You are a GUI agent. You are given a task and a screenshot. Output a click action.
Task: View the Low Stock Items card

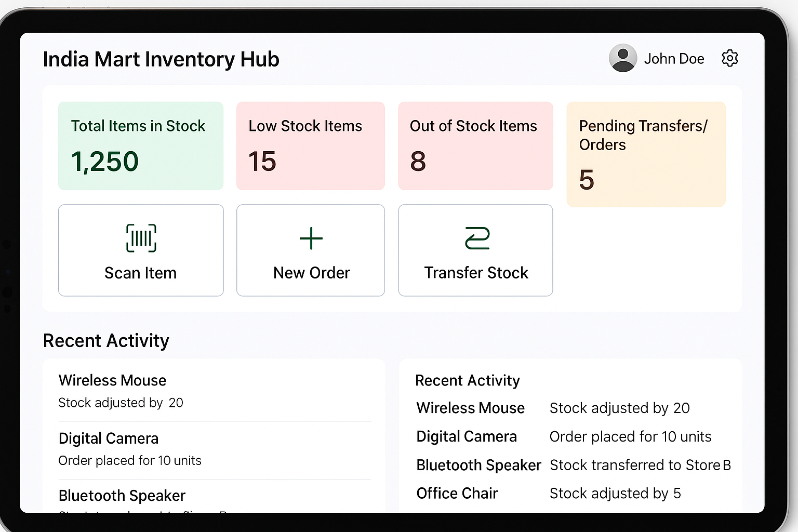coord(310,145)
